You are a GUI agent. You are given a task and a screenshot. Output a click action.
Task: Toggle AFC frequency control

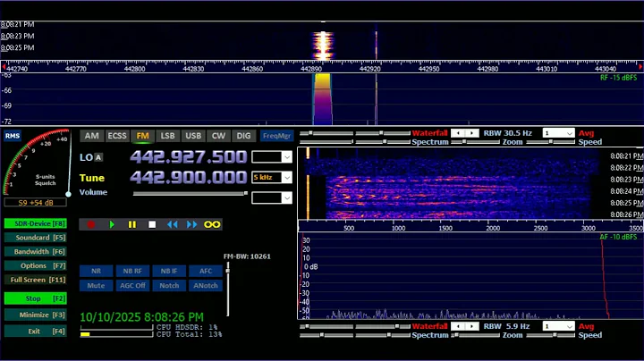point(206,271)
